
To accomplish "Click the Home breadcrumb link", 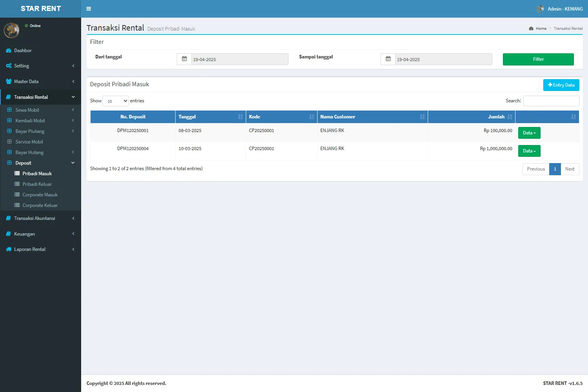I will [x=541, y=29].
